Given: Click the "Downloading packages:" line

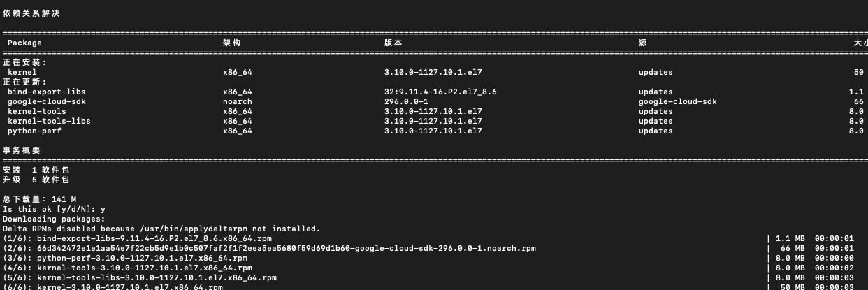Looking at the screenshot, I should (x=54, y=219).
